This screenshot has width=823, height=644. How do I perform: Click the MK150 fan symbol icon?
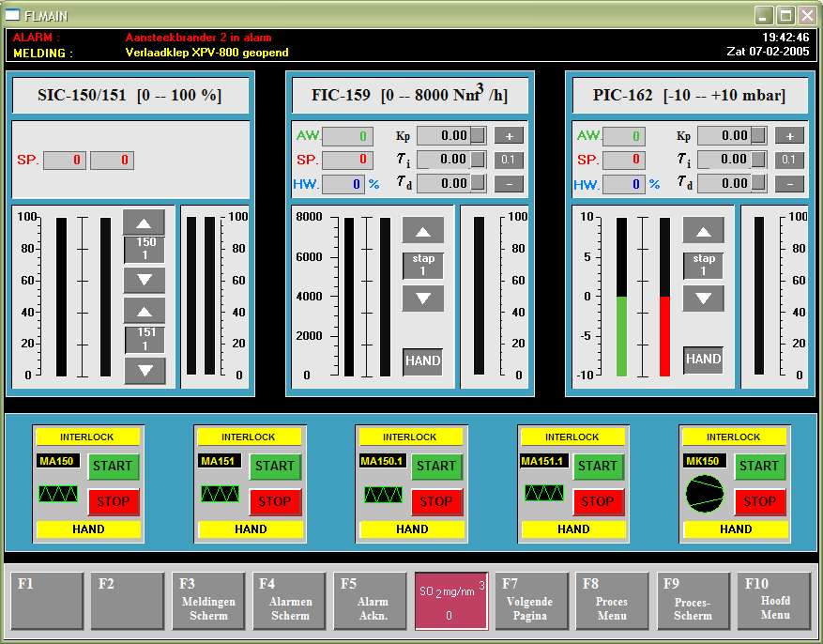[x=705, y=493]
